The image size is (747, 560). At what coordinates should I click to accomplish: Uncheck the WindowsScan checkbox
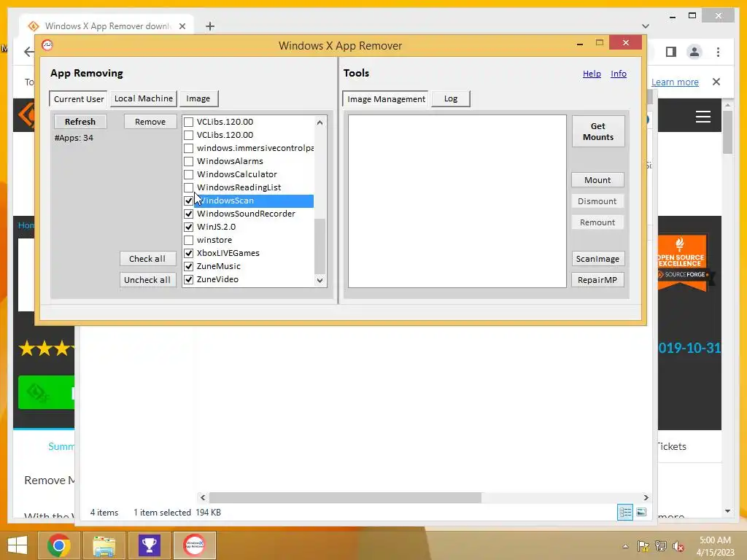[x=189, y=201]
